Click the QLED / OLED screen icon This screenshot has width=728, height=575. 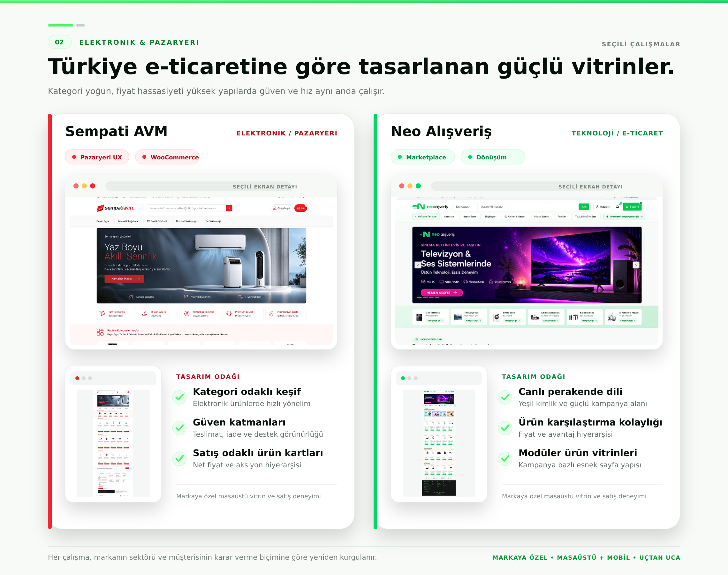click(441, 281)
